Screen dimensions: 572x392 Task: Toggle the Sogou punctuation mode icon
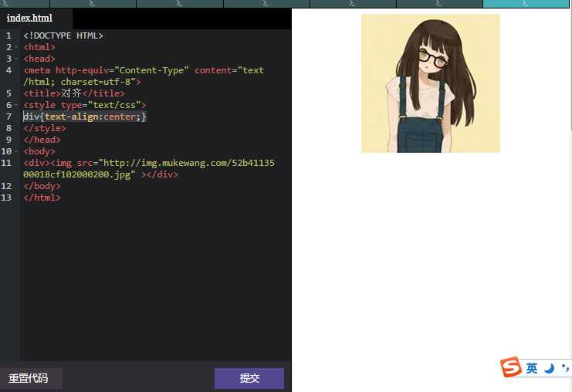pyautogui.click(x=565, y=367)
